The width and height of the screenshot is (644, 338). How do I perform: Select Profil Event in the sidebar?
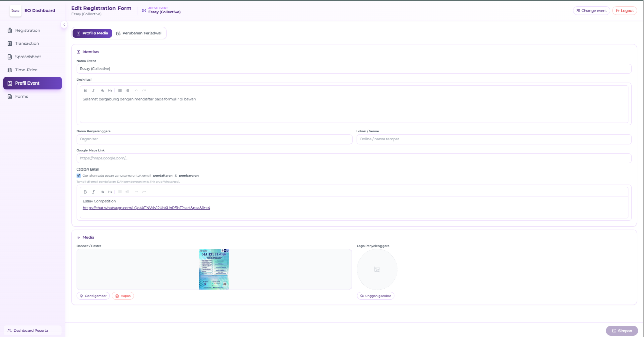click(x=32, y=83)
